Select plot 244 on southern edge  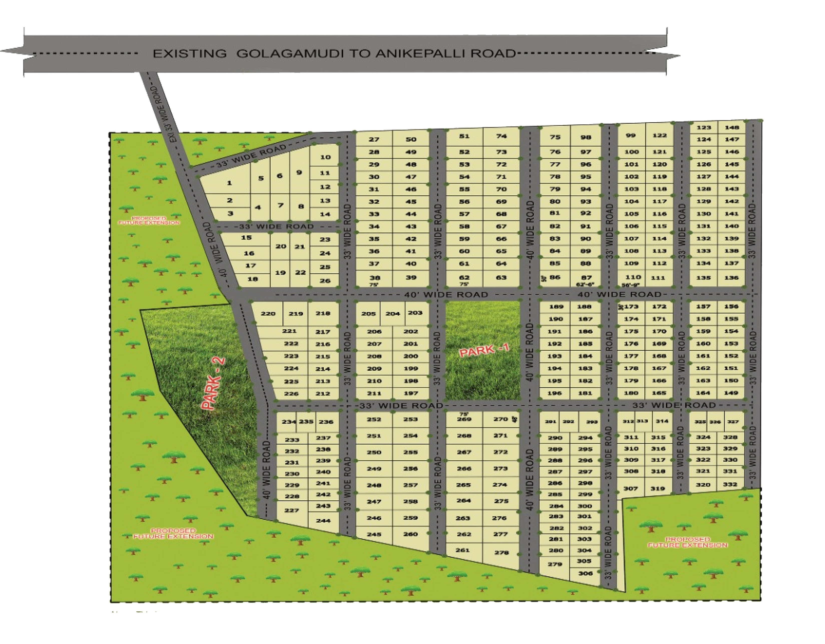[323, 520]
